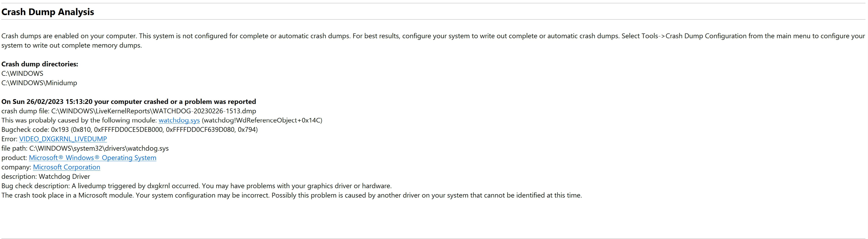Visit the Microsoft Corporation company link
Image resolution: width=868 pixels, height=239 pixels.
(x=66, y=167)
